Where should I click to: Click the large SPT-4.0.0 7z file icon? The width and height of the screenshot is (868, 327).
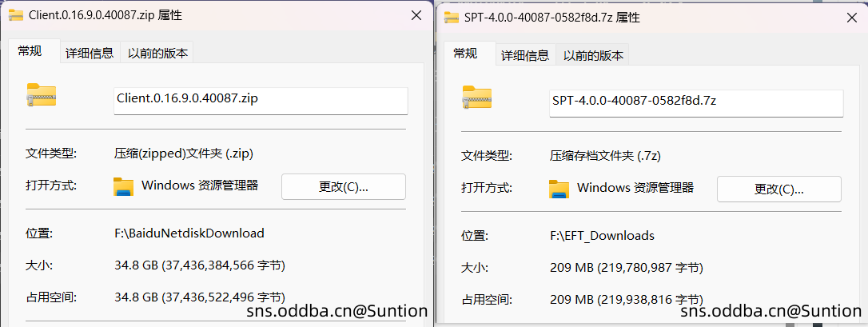476,98
